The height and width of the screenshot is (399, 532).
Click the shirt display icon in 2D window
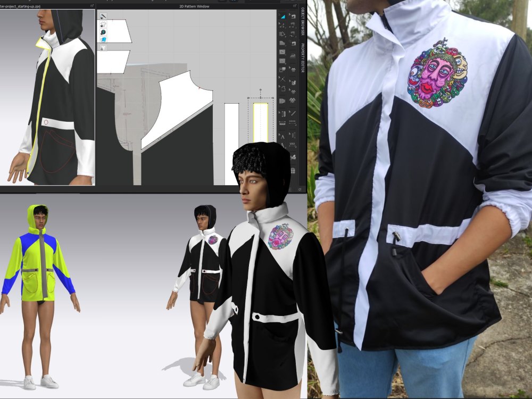pyautogui.click(x=103, y=24)
